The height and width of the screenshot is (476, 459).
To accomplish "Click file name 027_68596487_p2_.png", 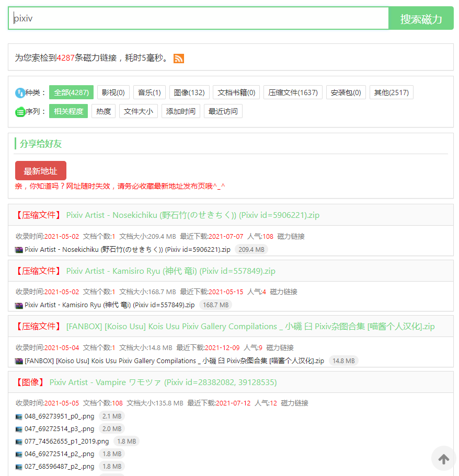I will (59, 466).
